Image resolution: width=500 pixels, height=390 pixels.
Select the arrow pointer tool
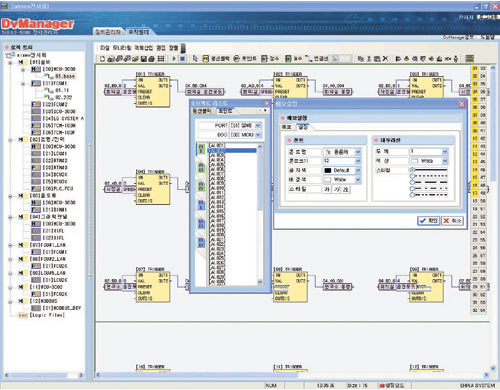195,59
